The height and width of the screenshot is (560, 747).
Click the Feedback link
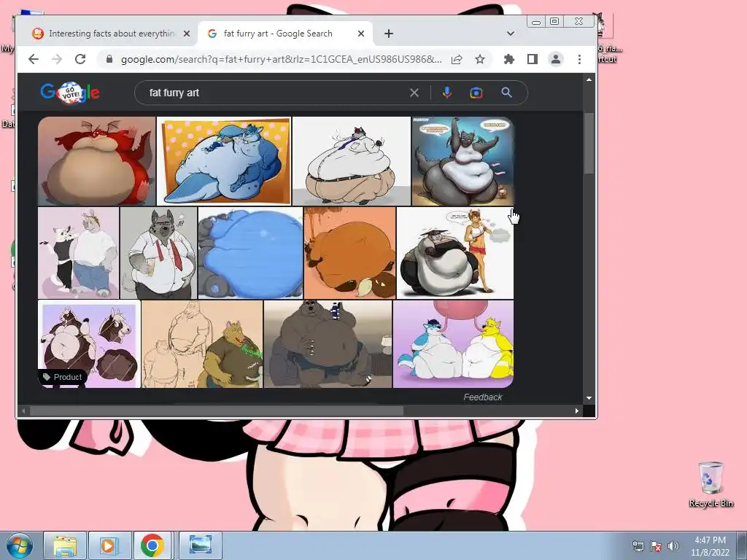pyautogui.click(x=483, y=397)
